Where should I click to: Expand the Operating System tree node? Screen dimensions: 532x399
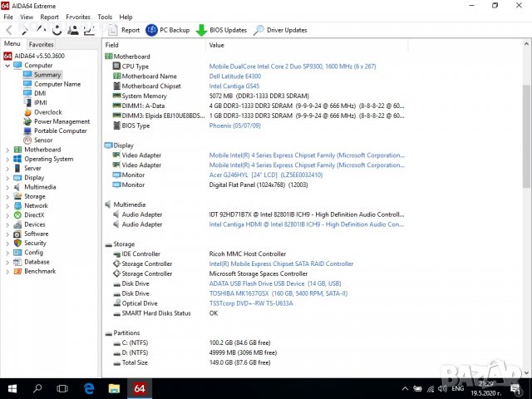coord(7,159)
